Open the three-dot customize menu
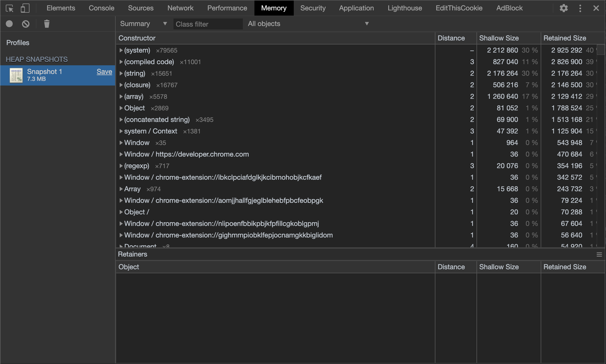 tap(580, 8)
